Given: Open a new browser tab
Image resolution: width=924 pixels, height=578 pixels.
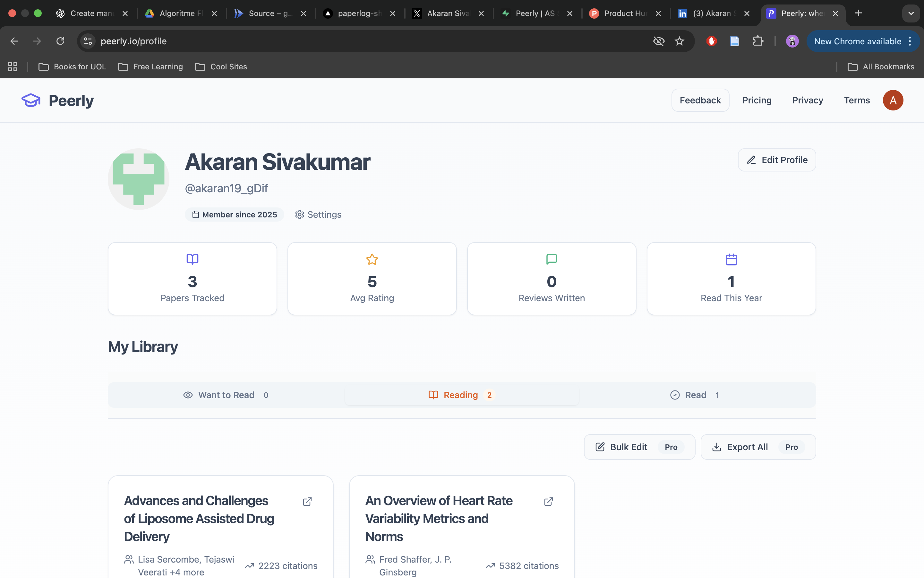Looking at the screenshot, I should coord(858,13).
